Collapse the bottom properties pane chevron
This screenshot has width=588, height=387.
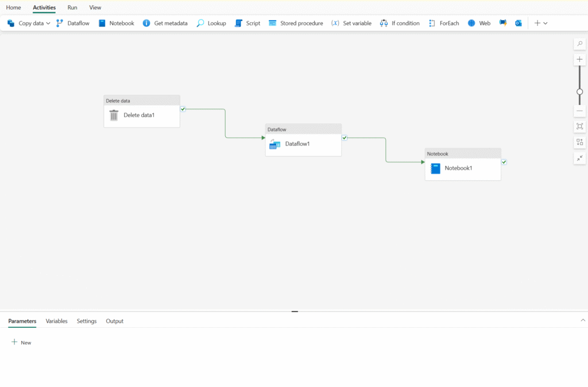click(x=583, y=320)
